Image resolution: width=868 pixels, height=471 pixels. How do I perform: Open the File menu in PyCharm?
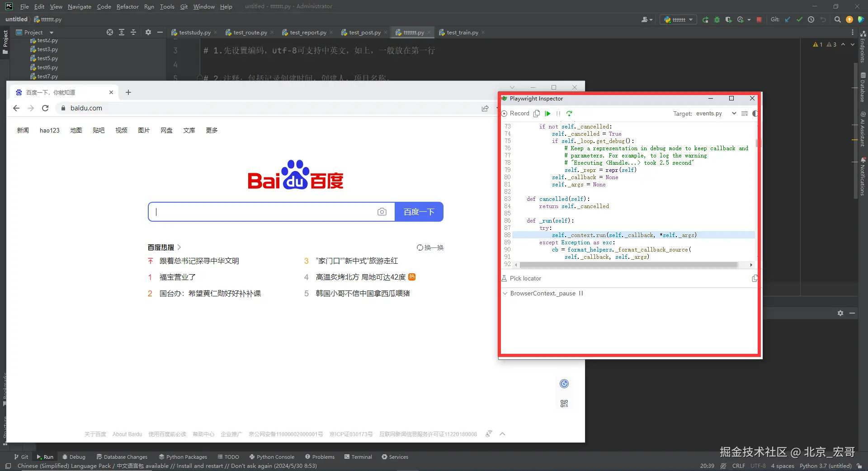pyautogui.click(x=24, y=6)
